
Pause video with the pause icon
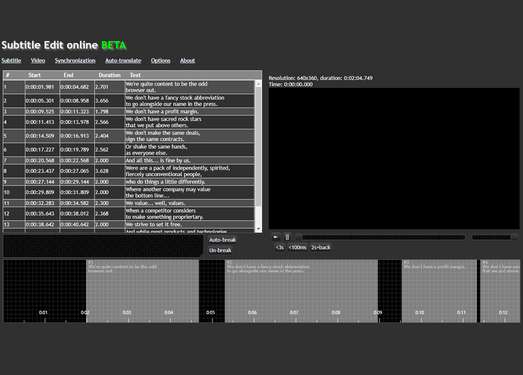(x=287, y=237)
